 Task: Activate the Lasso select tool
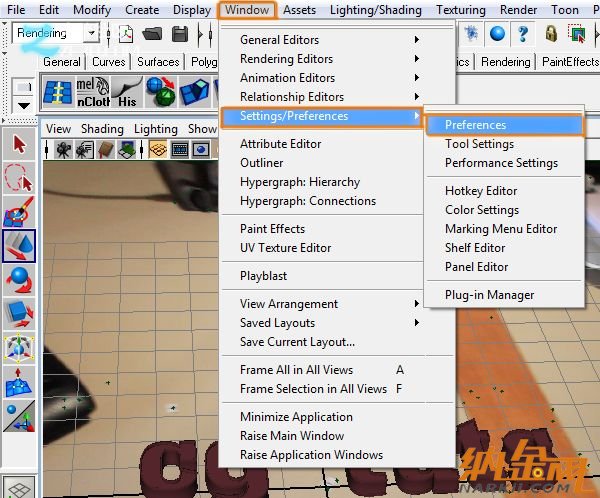19,179
